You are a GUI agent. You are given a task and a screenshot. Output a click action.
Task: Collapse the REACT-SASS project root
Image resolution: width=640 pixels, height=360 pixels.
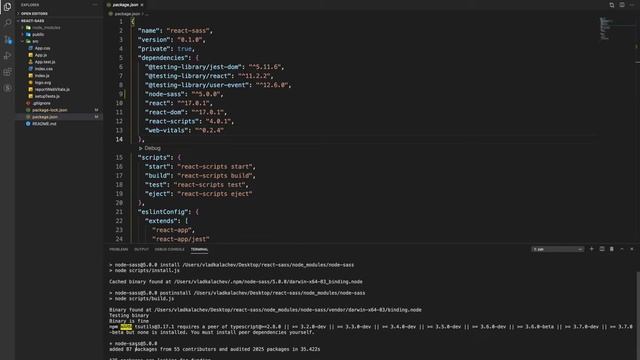[33, 20]
